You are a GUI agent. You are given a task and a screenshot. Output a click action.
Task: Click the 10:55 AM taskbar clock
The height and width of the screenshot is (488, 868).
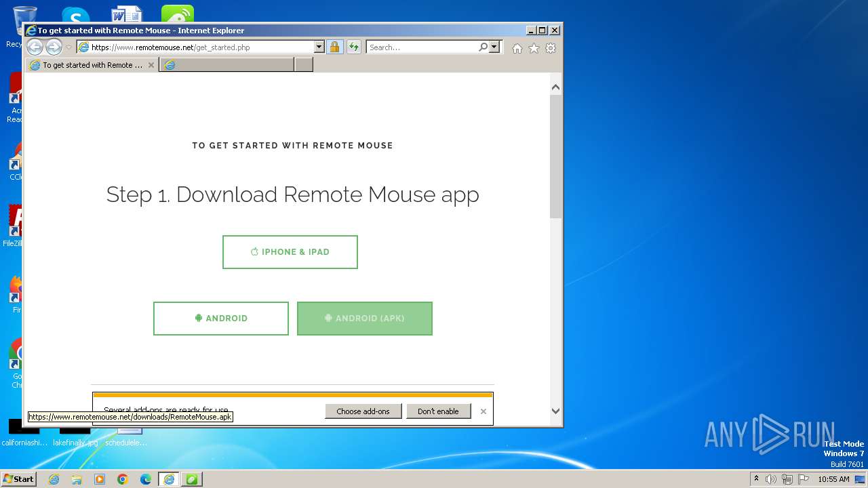[833, 479]
